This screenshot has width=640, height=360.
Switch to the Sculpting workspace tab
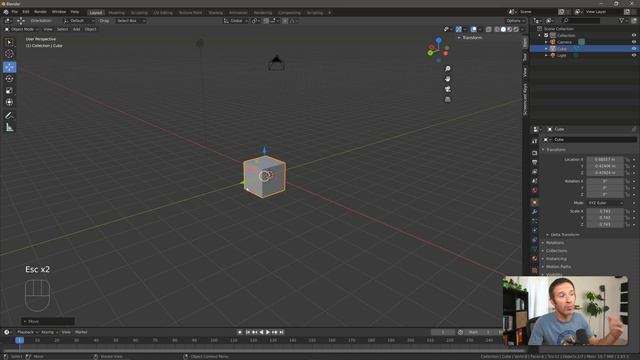click(x=139, y=13)
